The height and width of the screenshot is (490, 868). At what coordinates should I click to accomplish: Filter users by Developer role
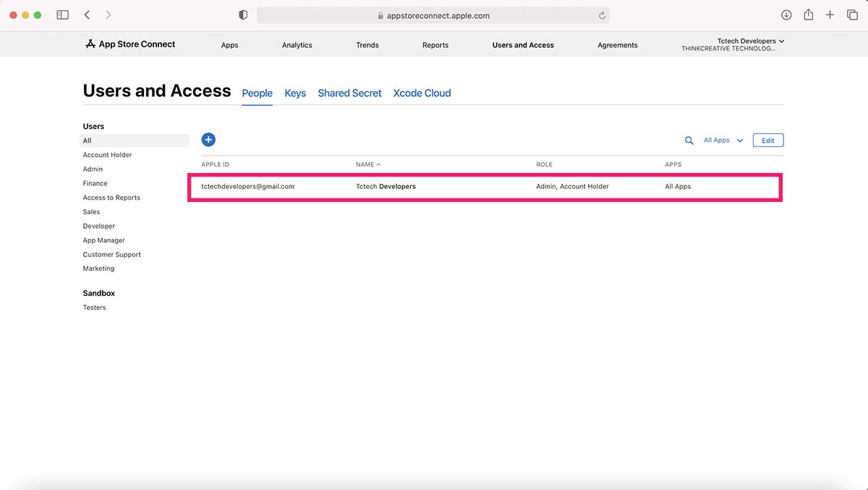tap(98, 226)
